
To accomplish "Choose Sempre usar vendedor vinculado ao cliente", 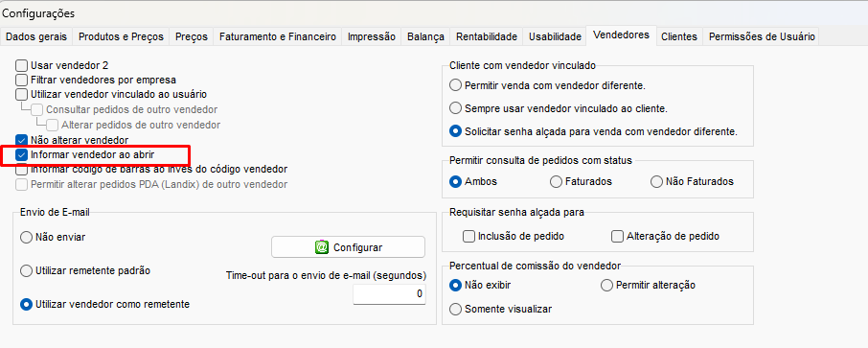I will tap(456, 108).
